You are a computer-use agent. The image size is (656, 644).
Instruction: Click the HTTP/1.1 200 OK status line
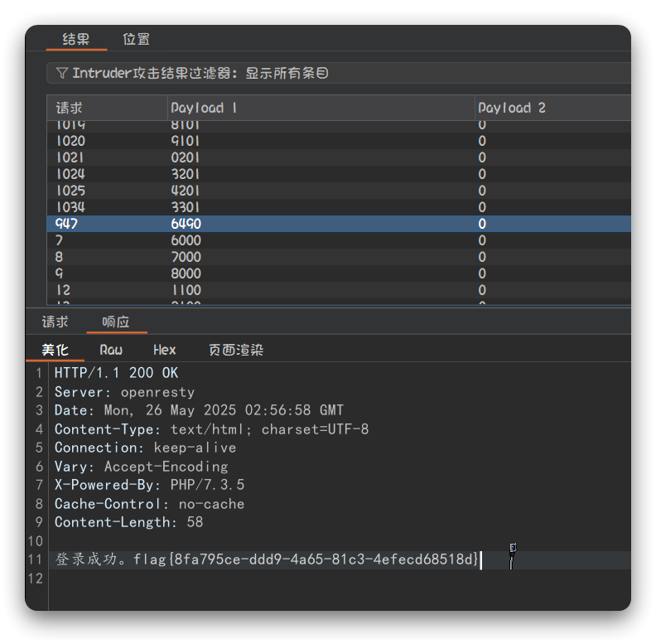[x=116, y=373]
